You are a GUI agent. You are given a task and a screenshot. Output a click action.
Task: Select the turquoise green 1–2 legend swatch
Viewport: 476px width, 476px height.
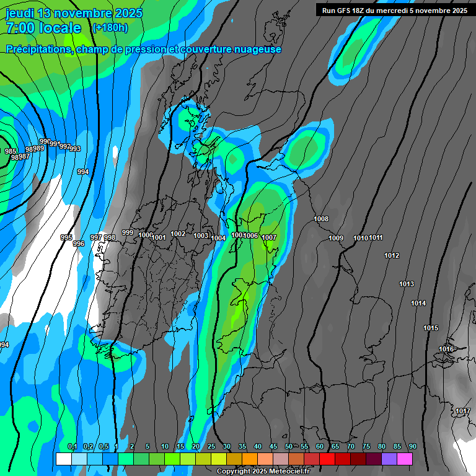pos(125,459)
